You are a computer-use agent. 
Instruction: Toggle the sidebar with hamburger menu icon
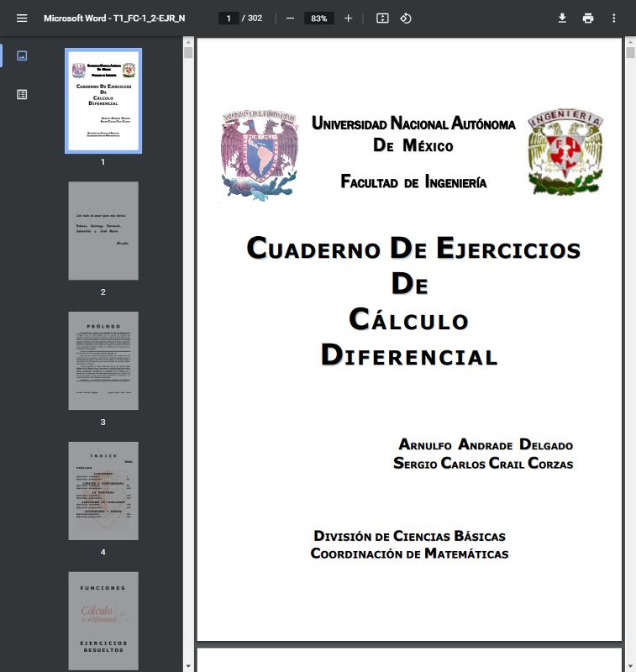[22, 18]
